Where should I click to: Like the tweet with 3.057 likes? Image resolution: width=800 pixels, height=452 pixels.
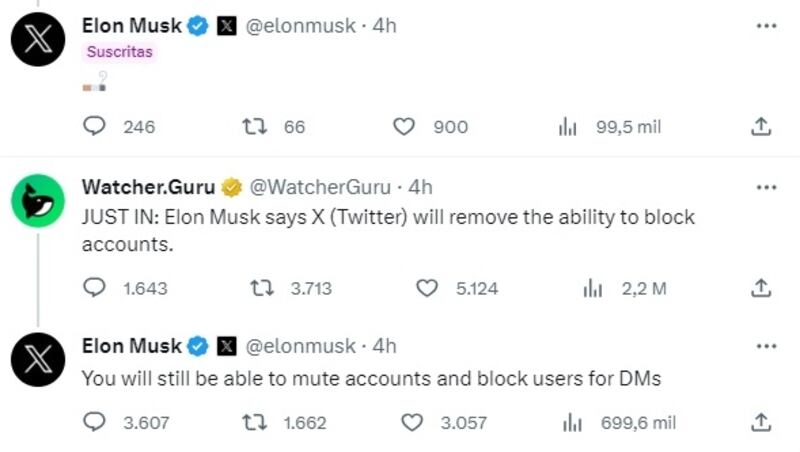[412, 422]
